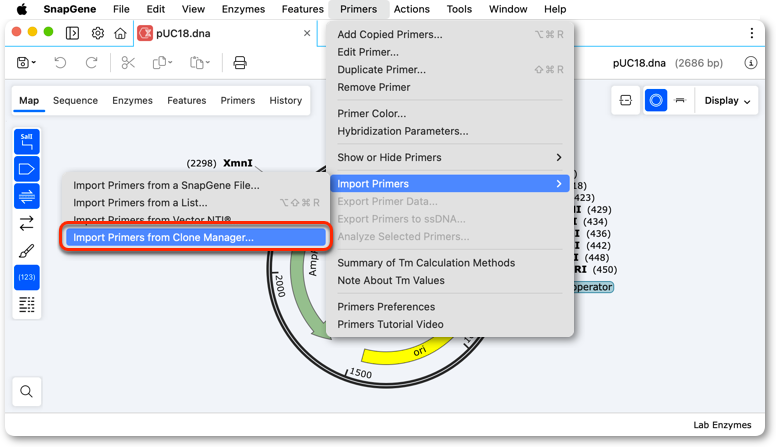The width and height of the screenshot is (776, 447).
Task: Toggle features display in the side toolbar
Action: pos(27,169)
